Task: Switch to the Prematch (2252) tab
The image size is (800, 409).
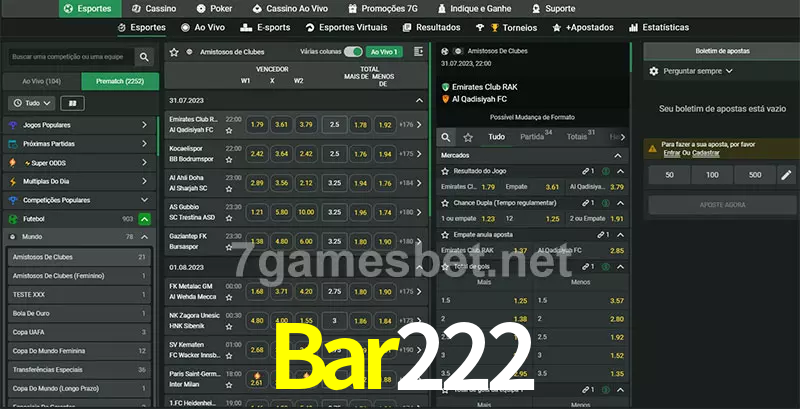Action: pyautogui.click(x=120, y=81)
